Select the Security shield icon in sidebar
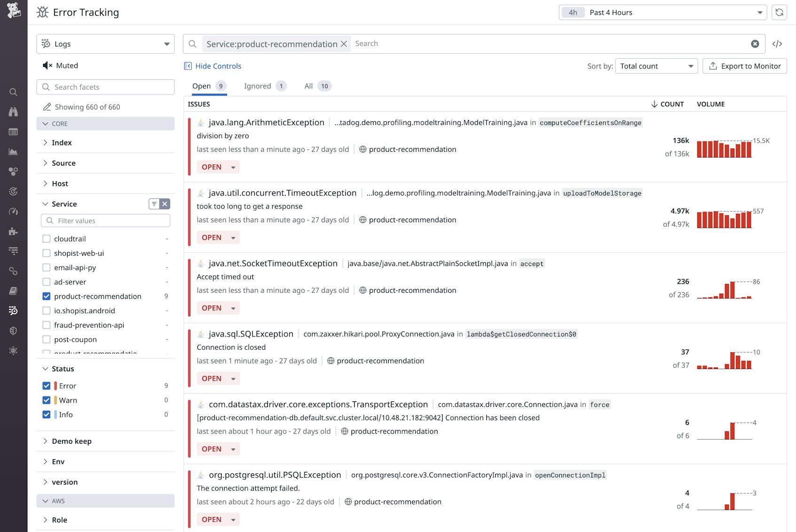 [14, 330]
